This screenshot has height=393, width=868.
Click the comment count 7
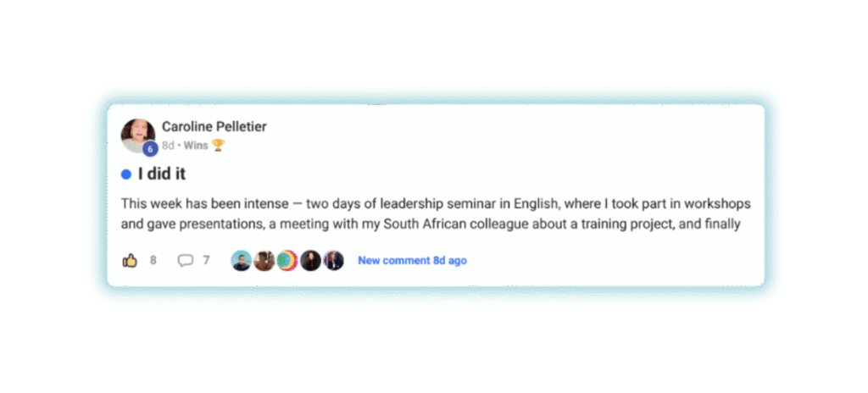click(206, 260)
